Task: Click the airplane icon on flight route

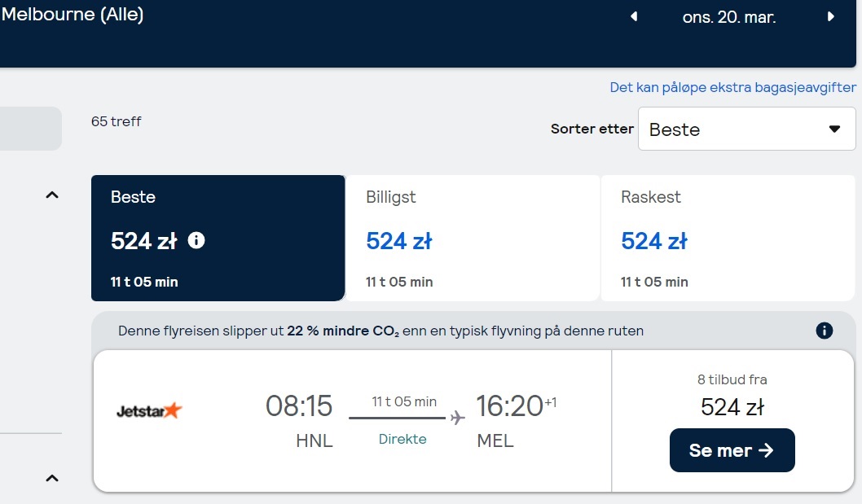Action: (457, 418)
